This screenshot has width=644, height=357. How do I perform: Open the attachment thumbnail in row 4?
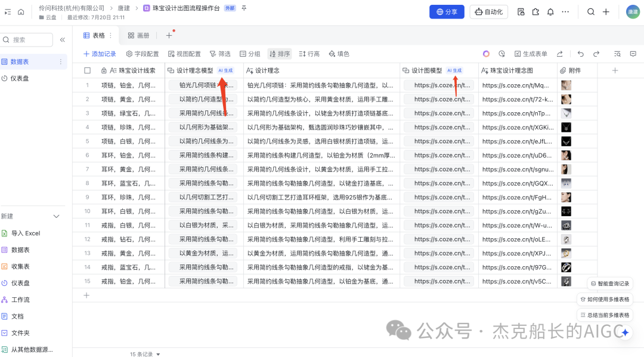click(x=566, y=127)
